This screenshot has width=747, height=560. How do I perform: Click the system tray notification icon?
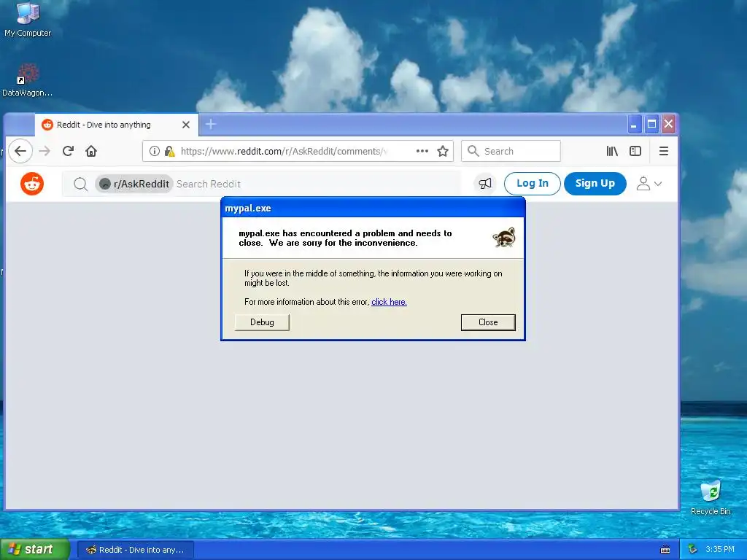pos(693,549)
